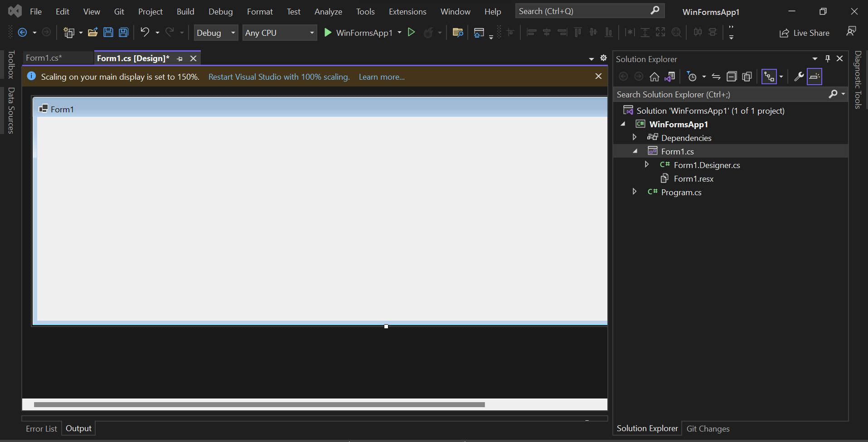The image size is (868, 442).
Task: Click the Open File folder icon
Action: [93, 33]
